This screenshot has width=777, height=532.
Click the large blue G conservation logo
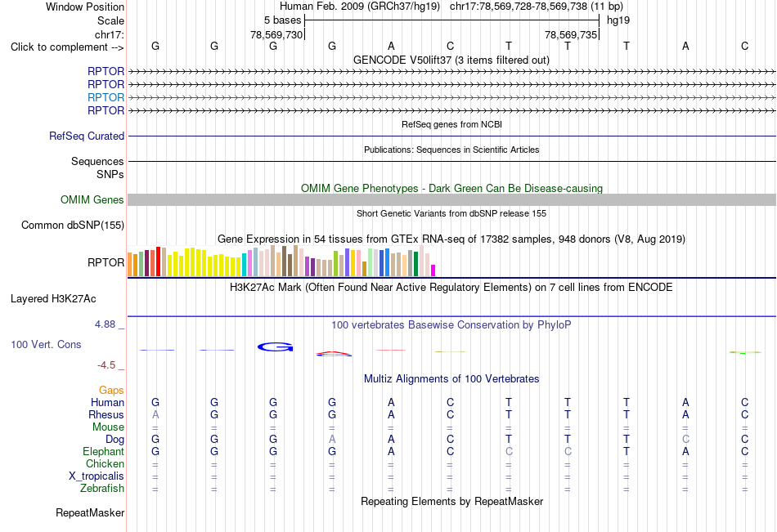[x=275, y=347]
